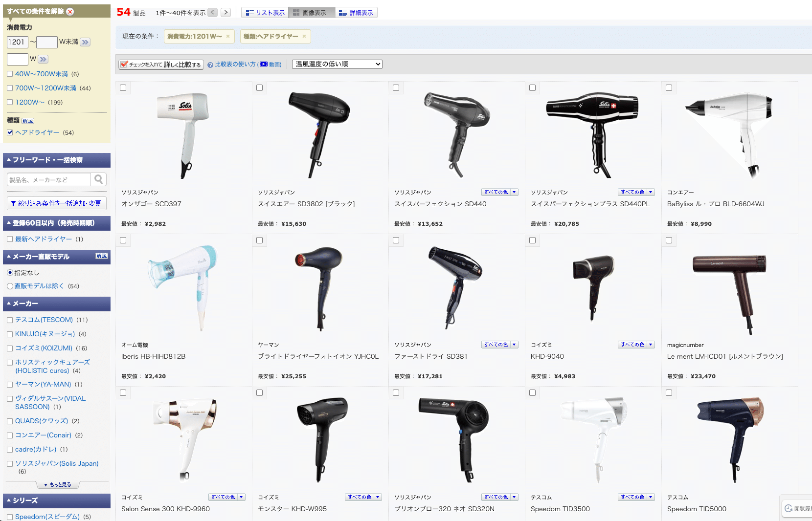Click 絞り込み条件を一括追加・変更 button
Viewport: 812px width, 521px height.
(56, 203)
